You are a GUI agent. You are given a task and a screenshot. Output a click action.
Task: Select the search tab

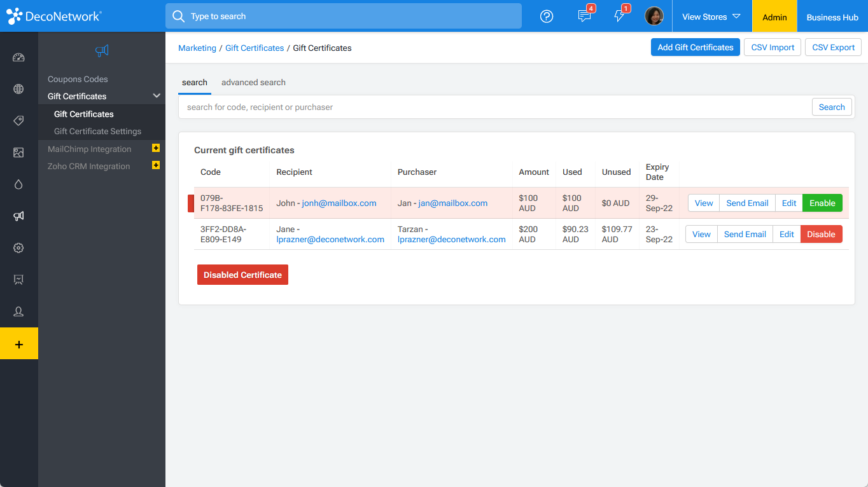pyautogui.click(x=195, y=82)
